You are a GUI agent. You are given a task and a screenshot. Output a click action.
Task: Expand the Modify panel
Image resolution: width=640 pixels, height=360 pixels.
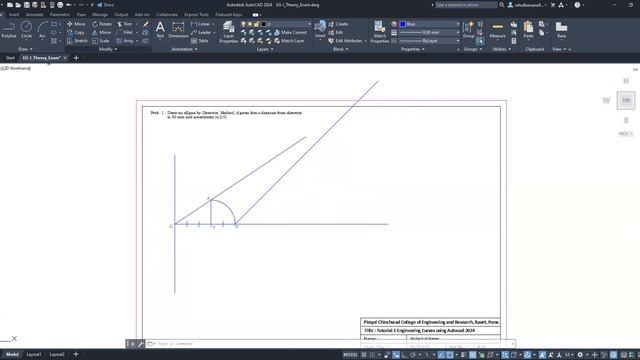108,49
